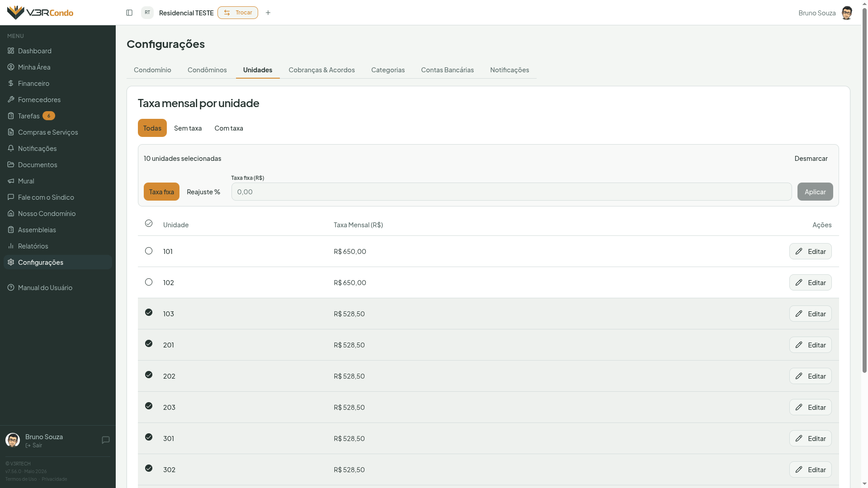Open Termos de Uso link
The width and height of the screenshot is (868, 488).
(x=21, y=479)
